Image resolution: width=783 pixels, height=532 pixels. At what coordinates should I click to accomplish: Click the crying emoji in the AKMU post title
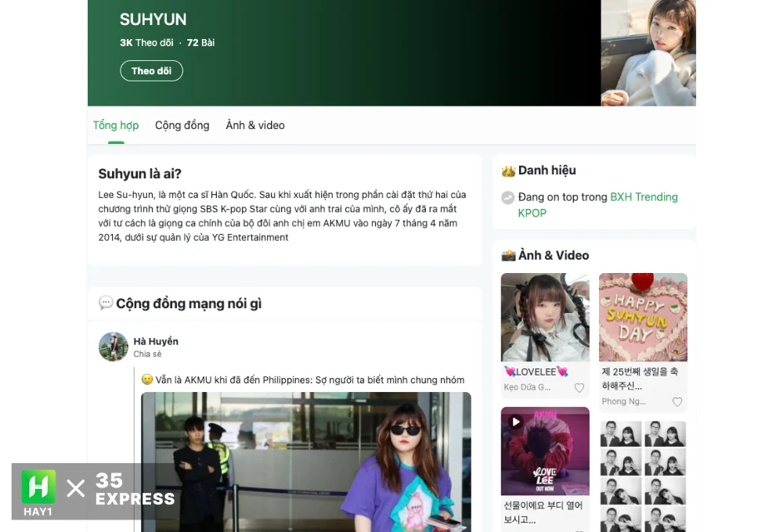point(147,379)
